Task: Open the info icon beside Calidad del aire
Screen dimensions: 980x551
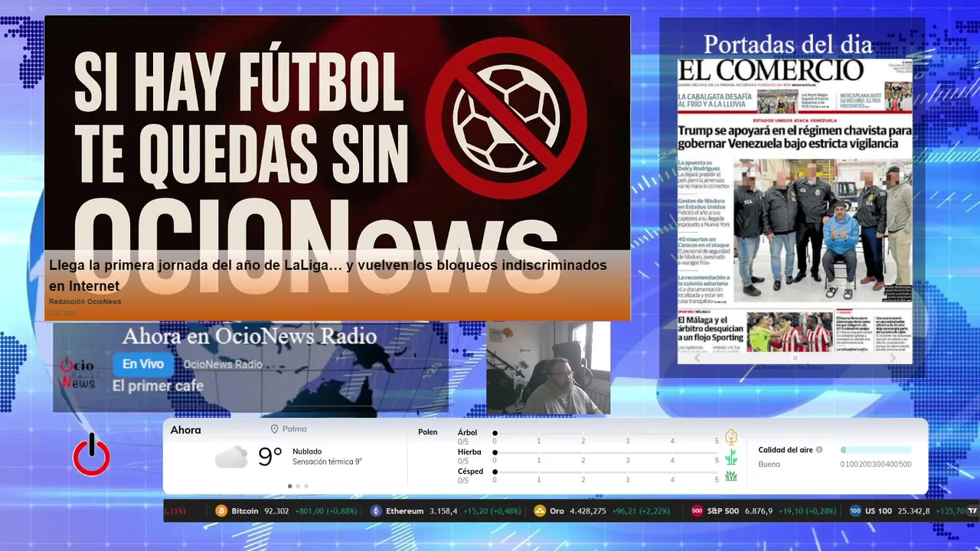Action: [x=819, y=450]
